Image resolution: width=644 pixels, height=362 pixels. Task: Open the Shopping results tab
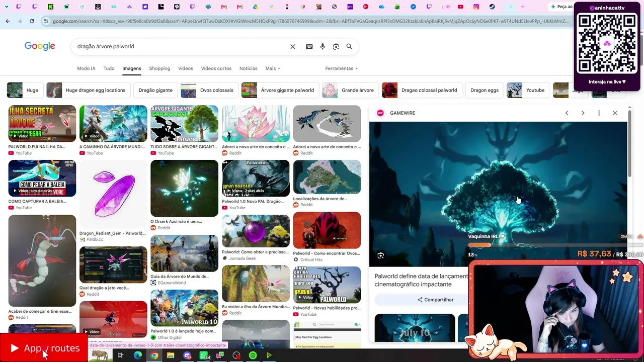pos(159,68)
